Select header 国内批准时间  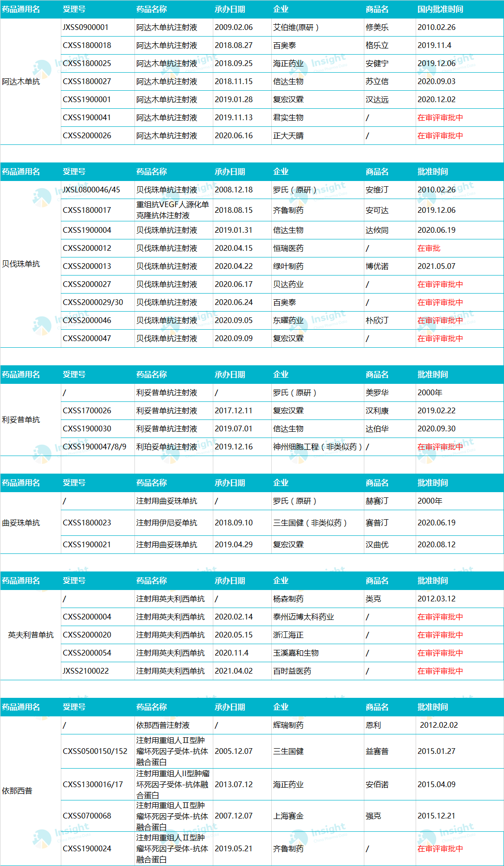440,10
